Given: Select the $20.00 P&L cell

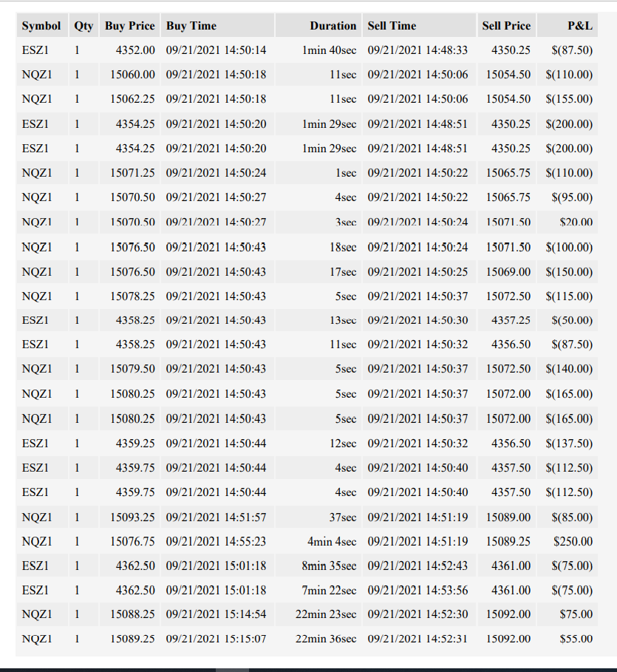Looking at the screenshot, I should (567, 222).
